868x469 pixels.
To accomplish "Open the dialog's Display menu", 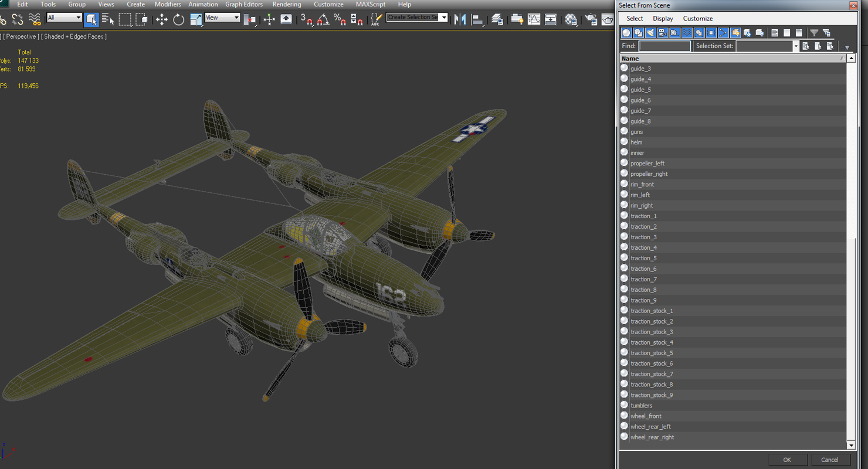I will coord(663,18).
